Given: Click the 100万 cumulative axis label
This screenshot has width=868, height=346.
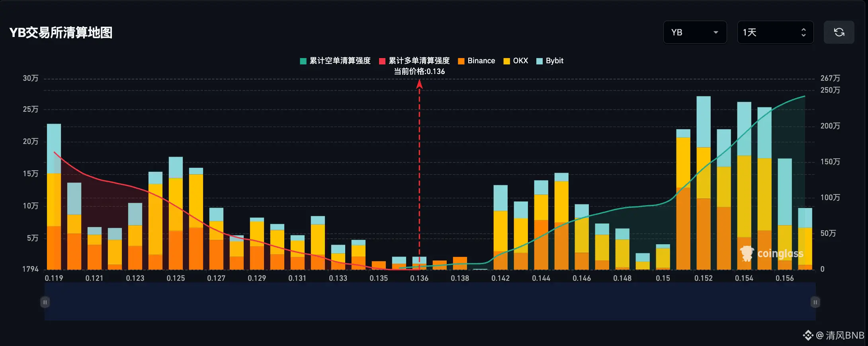Looking at the screenshot, I should click(830, 198).
